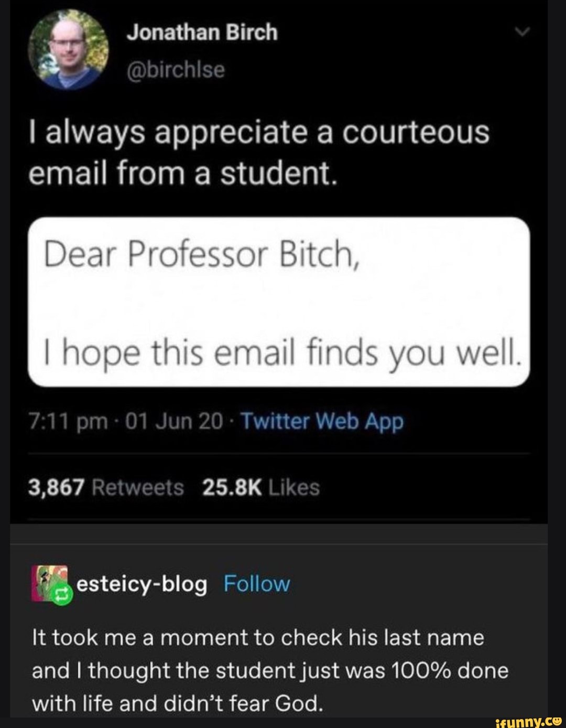The image size is (566, 728).
Task: Open the attached email screenshot image
Action: coord(279,302)
